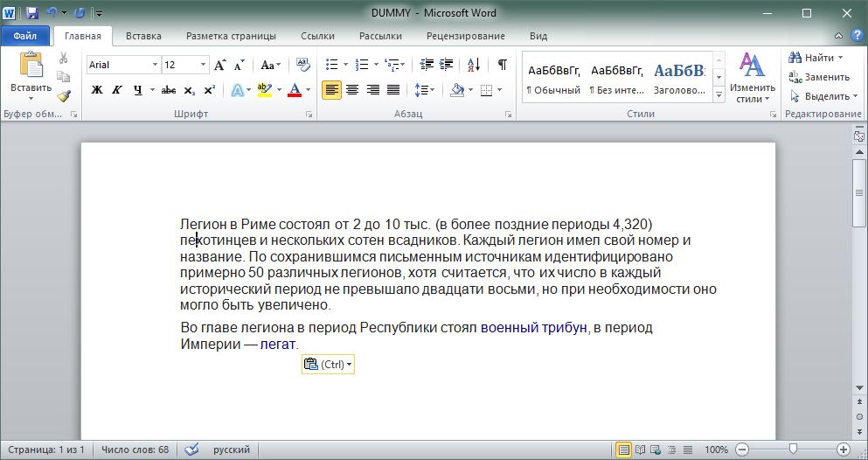
Task: Click the red font color button
Action: [x=295, y=90]
